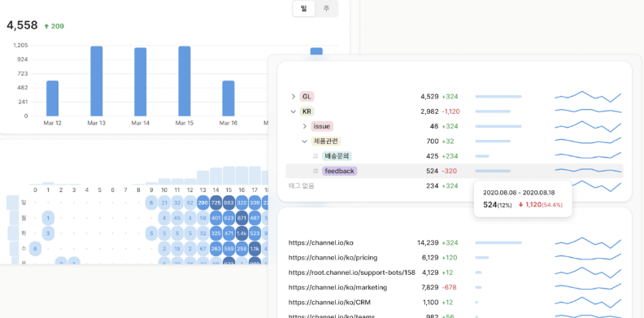Click the hash icon beside 배송문의

tap(315, 156)
